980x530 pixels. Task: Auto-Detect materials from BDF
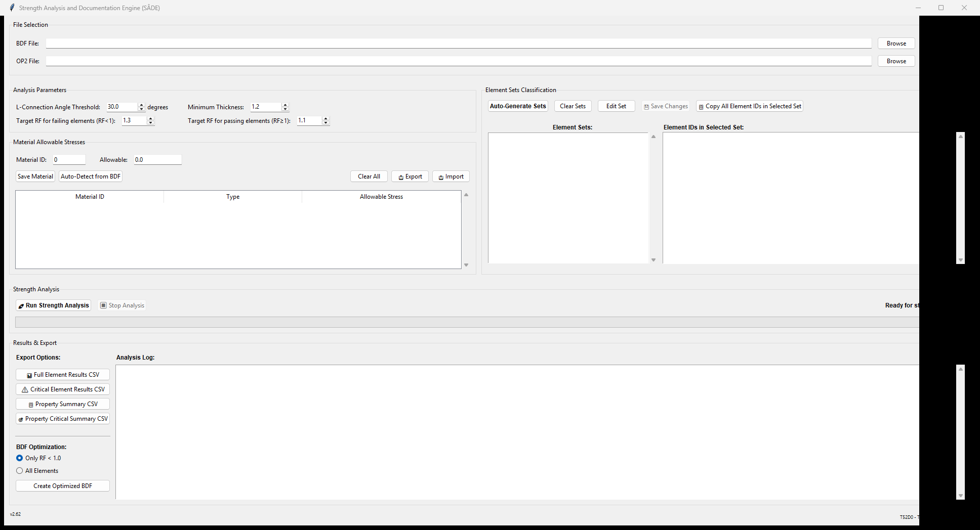(x=90, y=176)
